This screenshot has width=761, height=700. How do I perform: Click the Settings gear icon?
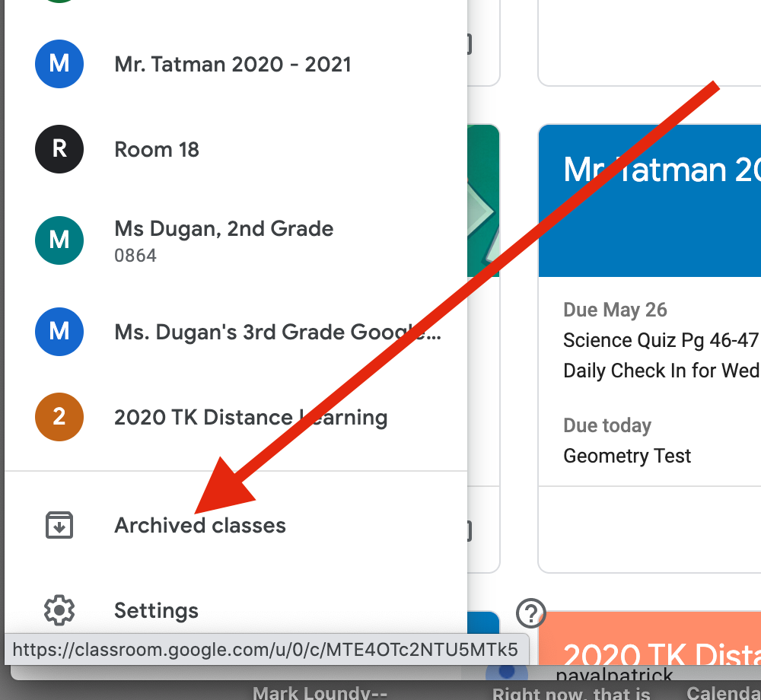tap(59, 610)
